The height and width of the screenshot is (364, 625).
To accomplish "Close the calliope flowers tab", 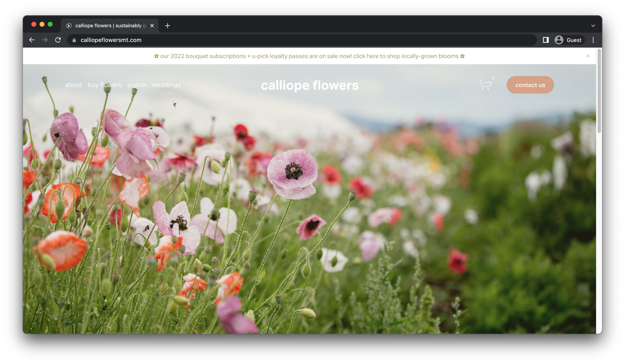I will click(152, 26).
